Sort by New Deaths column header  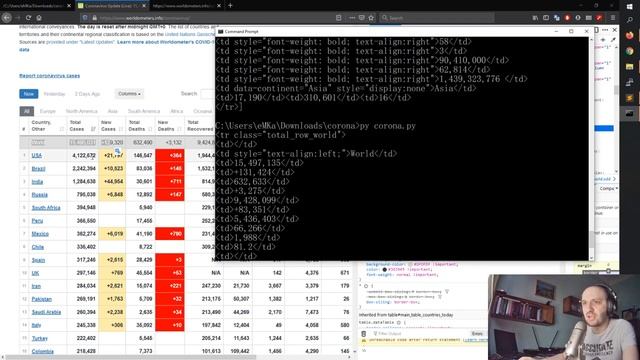[x=169, y=126]
